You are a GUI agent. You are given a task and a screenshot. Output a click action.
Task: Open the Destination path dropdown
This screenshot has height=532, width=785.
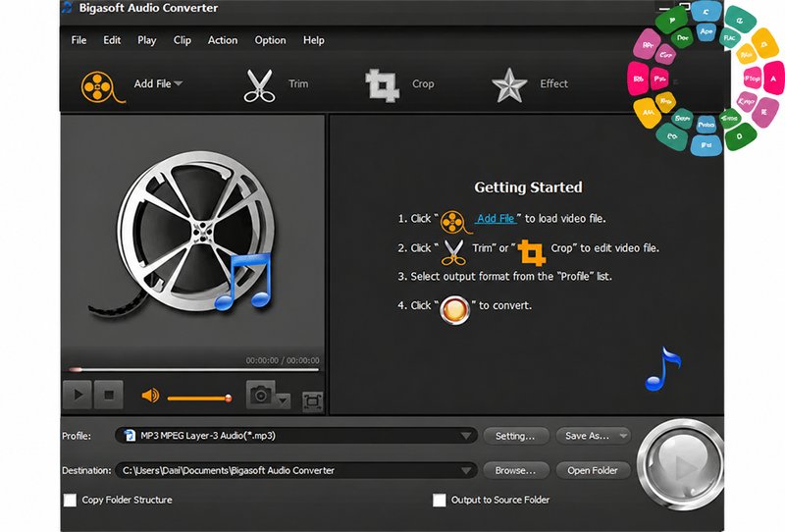click(x=466, y=471)
